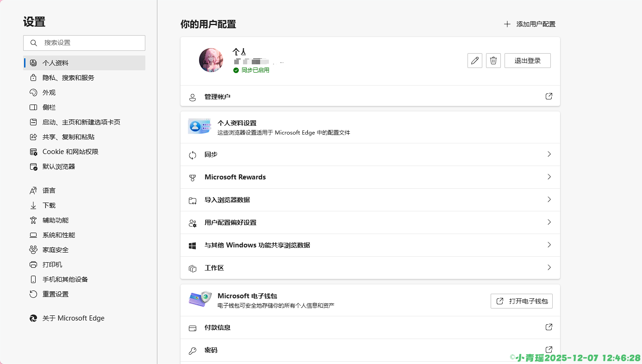This screenshot has height=364, width=642.
Task: Select the 语言 settings entry
Action: point(84,191)
